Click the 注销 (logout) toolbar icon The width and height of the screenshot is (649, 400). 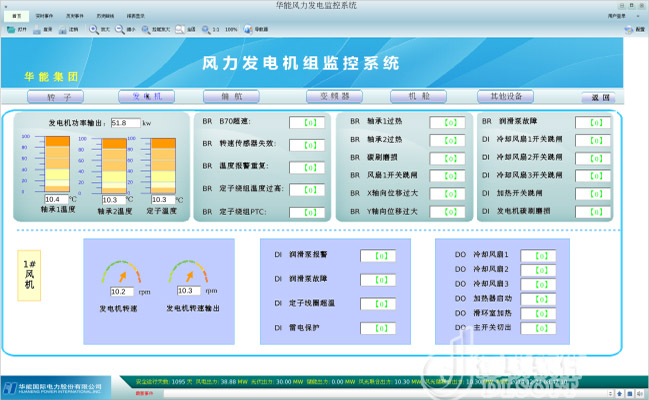[63, 30]
